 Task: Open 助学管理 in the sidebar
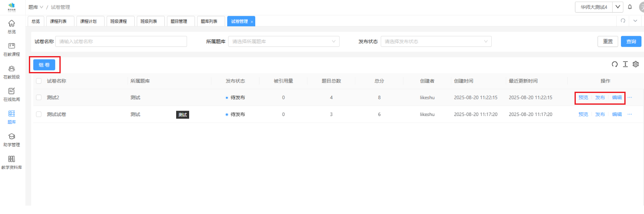pos(12,139)
